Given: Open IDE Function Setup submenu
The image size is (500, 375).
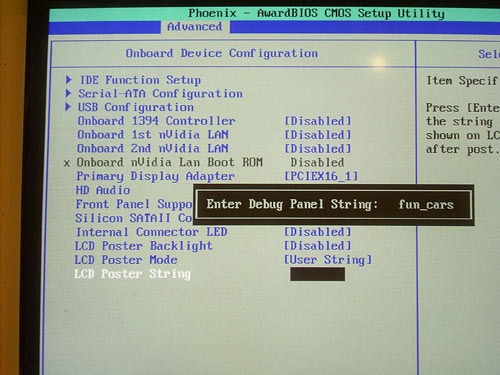Looking at the screenshot, I should [x=140, y=80].
